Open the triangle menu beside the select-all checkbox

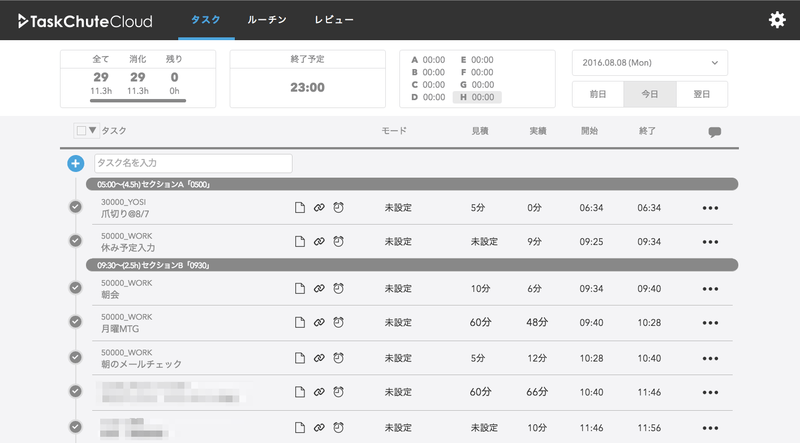coord(92,130)
